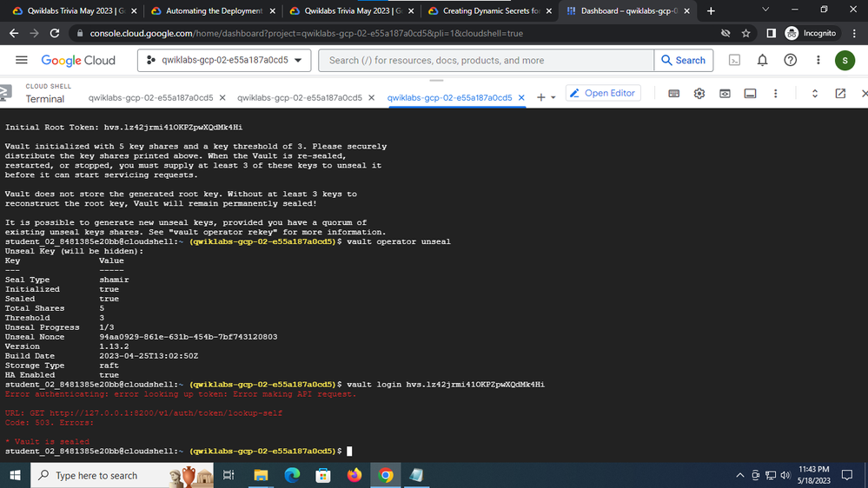The height and width of the screenshot is (488, 868).
Task: Add a new terminal tab
Action: 540,97
